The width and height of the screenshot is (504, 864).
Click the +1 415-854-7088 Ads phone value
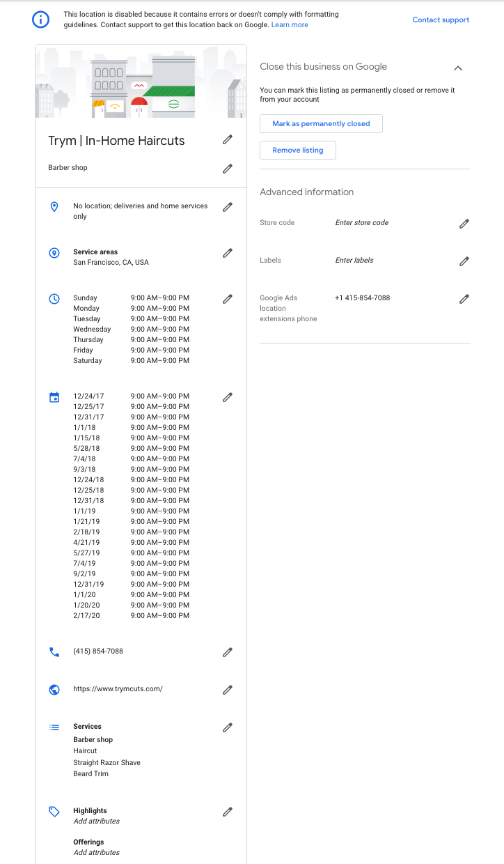(x=362, y=298)
